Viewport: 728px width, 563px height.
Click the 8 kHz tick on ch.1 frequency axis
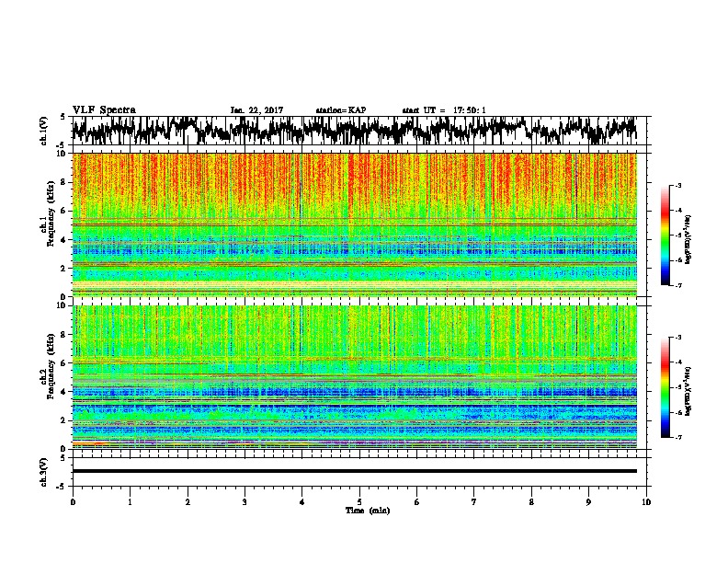[65, 182]
